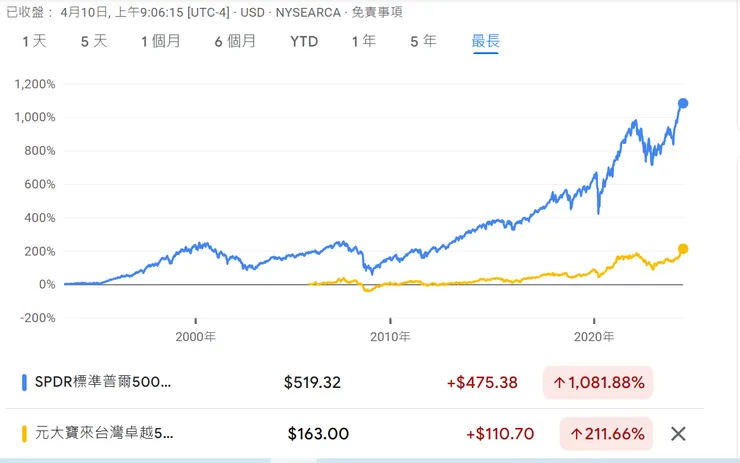
Task: Show the 1 年 chart range
Action: pos(363,42)
